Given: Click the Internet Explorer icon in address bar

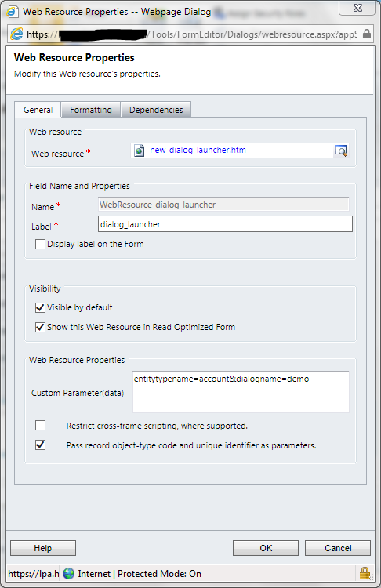Looking at the screenshot, I should [16, 34].
